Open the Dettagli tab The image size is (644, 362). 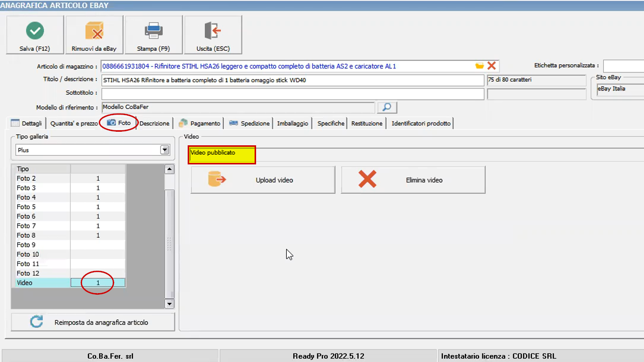pyautogui.click(x=27, y=123)
